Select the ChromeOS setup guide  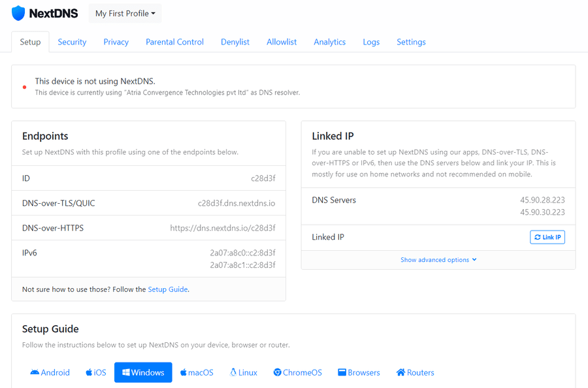pos(298,372)
